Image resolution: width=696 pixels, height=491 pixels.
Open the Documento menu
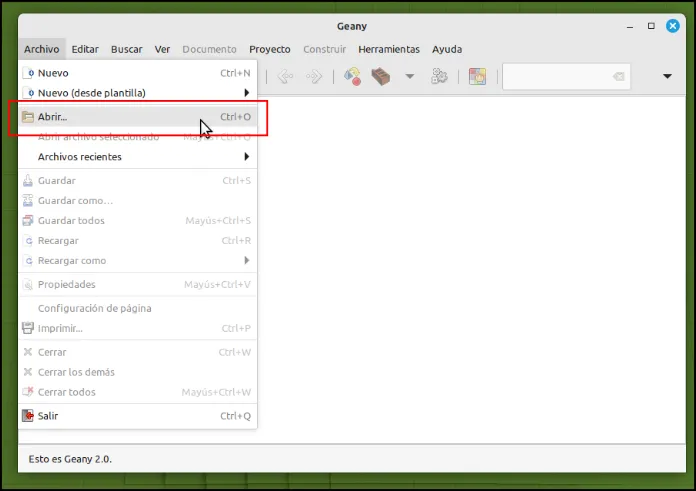210,49
